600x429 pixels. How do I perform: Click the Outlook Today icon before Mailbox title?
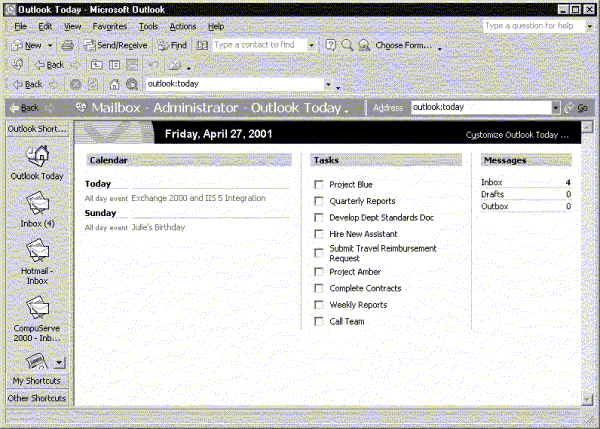tap(81, 108)
